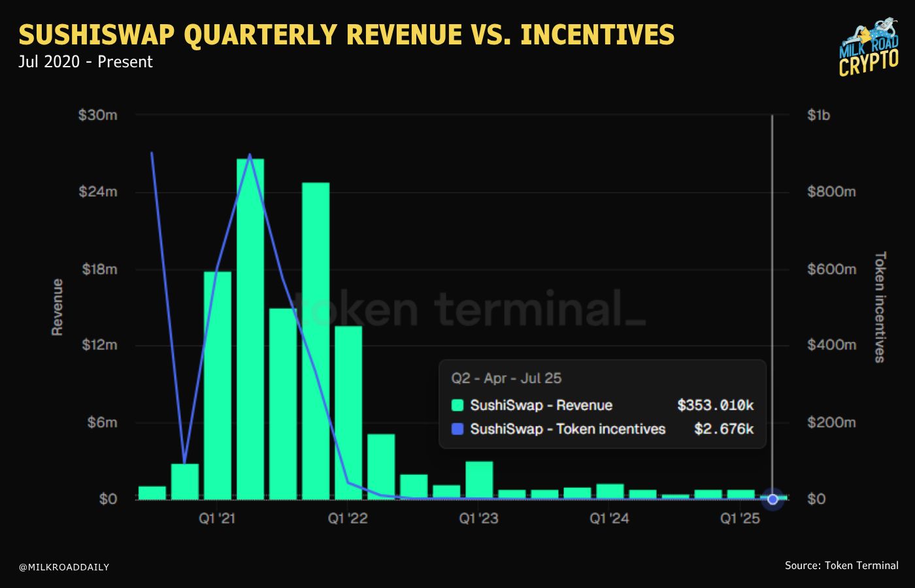Click the "Q1 '25" x-axis label
Viewport: 915px width, 588px height.
(740, 519)
